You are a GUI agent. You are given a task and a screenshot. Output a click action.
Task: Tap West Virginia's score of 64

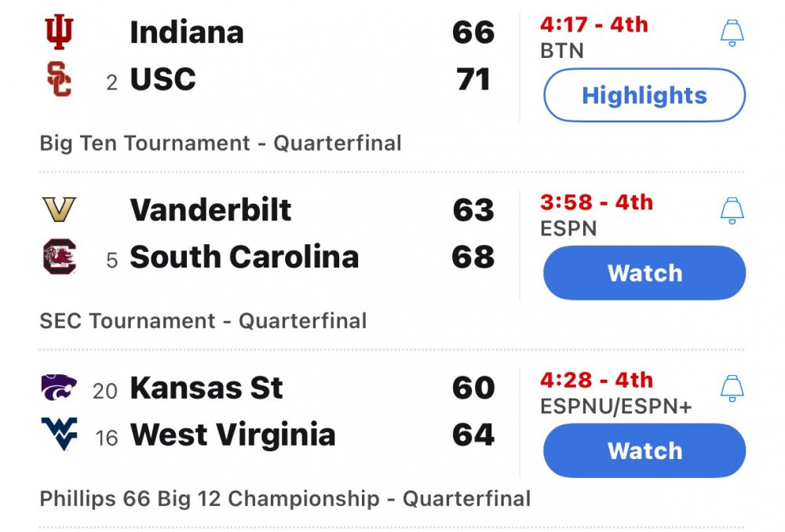473,435
